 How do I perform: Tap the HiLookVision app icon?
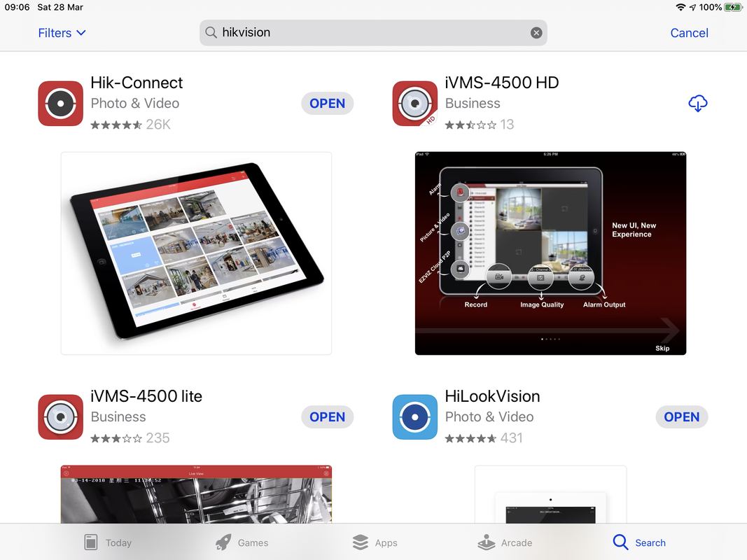415,416
